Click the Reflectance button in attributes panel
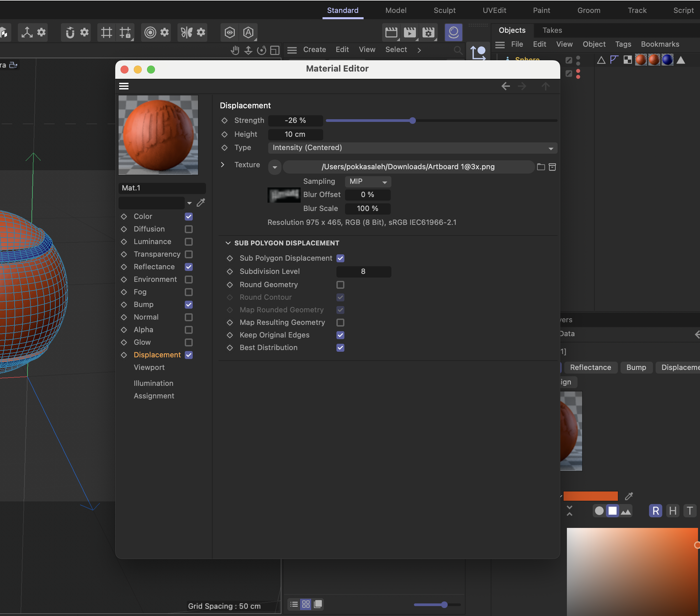700x616 pixels. [590, 367]
